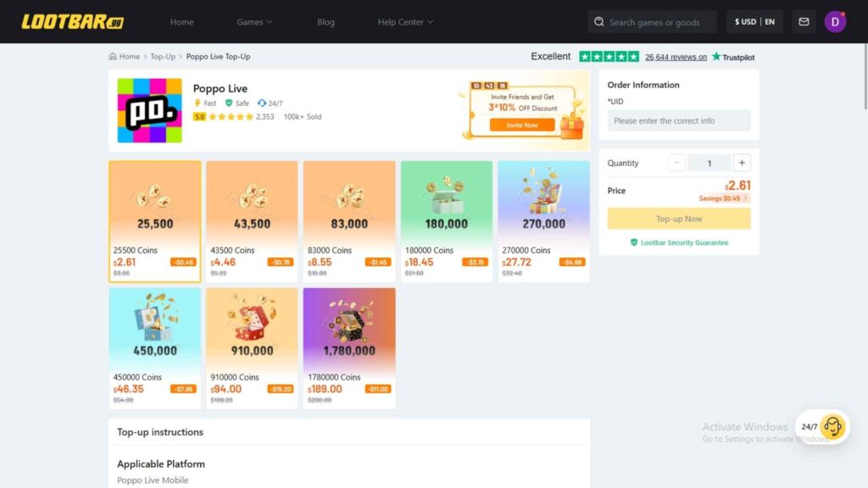Click the home icon in breadcrumb

(113, 57)
